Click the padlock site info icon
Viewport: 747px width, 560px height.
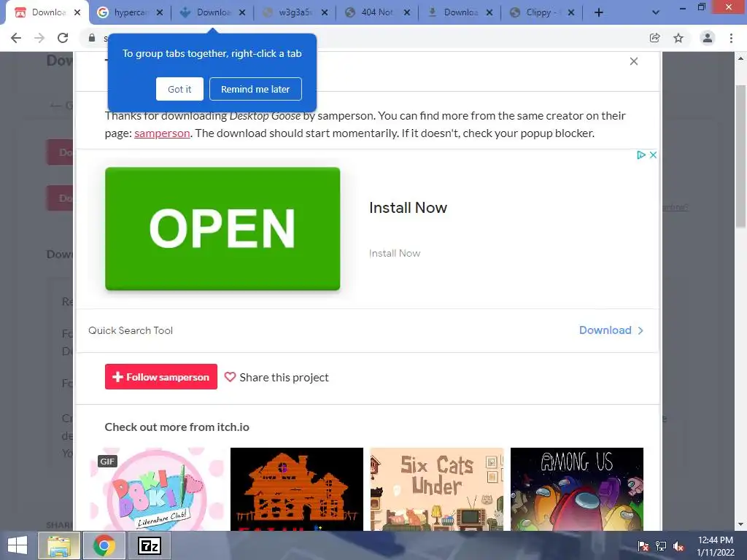point(92,38)
